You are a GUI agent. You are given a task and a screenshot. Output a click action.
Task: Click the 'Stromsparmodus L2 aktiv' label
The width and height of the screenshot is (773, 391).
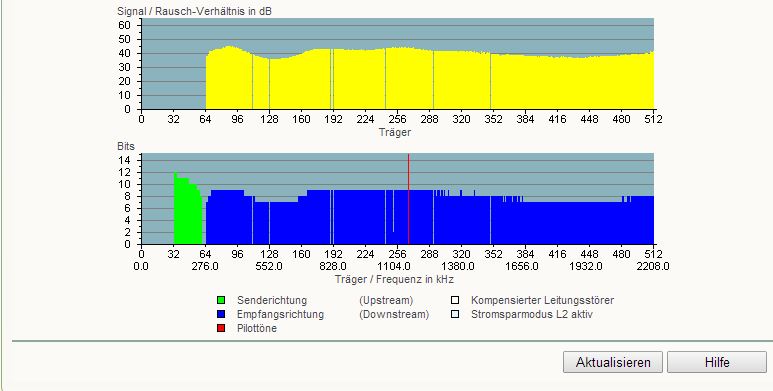tap(531, 314)
